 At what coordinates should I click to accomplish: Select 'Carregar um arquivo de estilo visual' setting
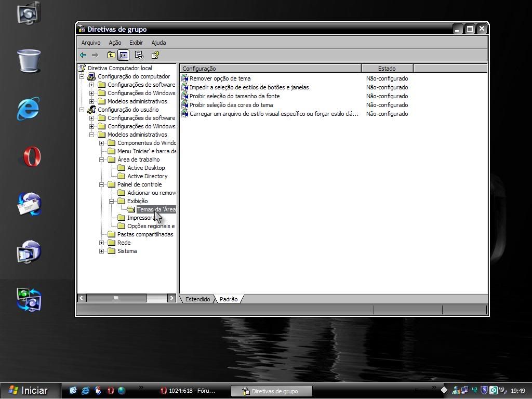pos(274,114)
